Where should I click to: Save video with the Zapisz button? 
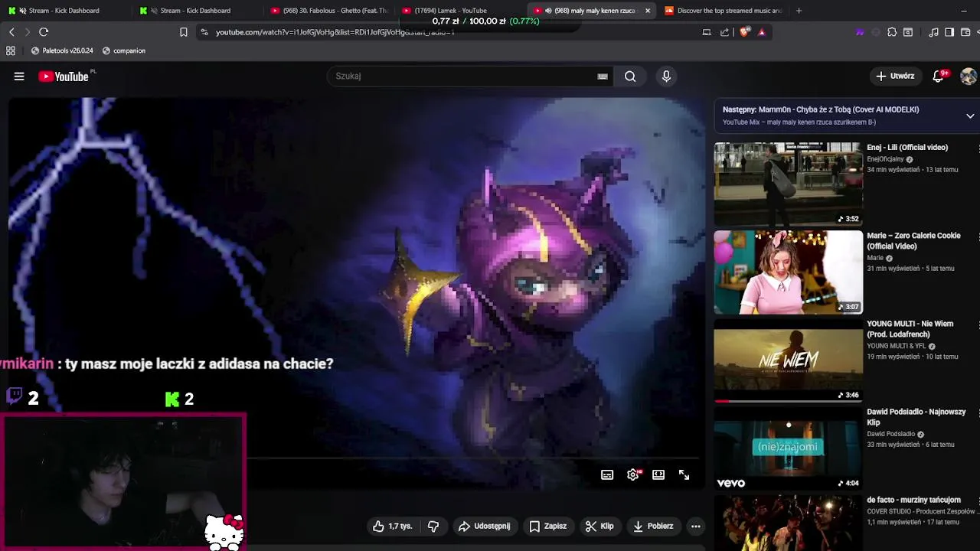point(548,527)
